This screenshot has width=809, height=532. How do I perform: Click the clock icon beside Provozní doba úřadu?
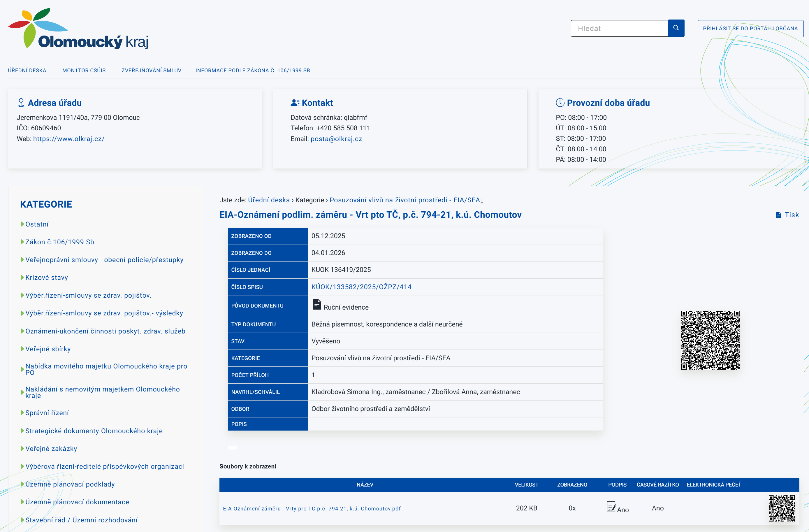pyautogui.click(x=560, y=103)
